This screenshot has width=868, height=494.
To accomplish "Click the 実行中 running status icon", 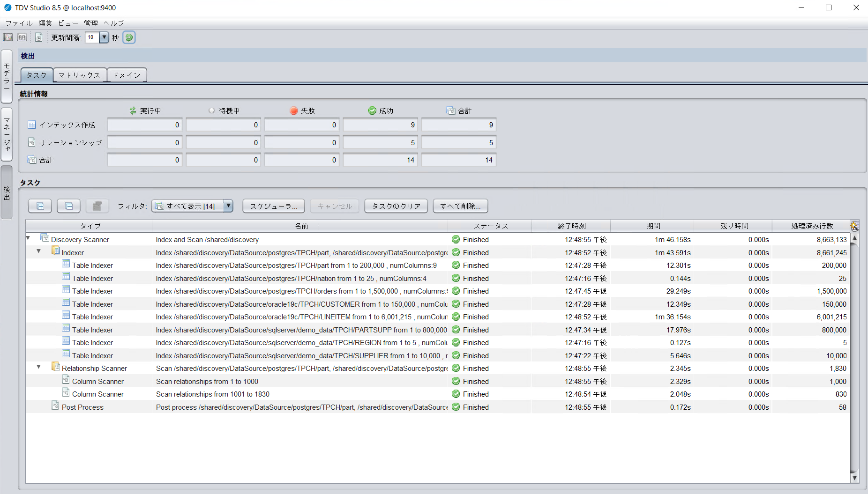I will pyautogui.click(x=133, y=111).
